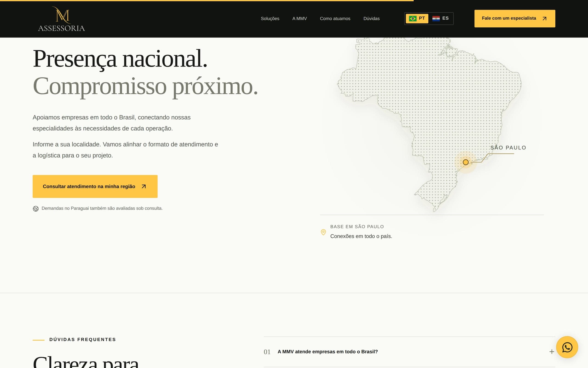
Task: Expand FAQ with the plus icon
Action: [551, 352]
